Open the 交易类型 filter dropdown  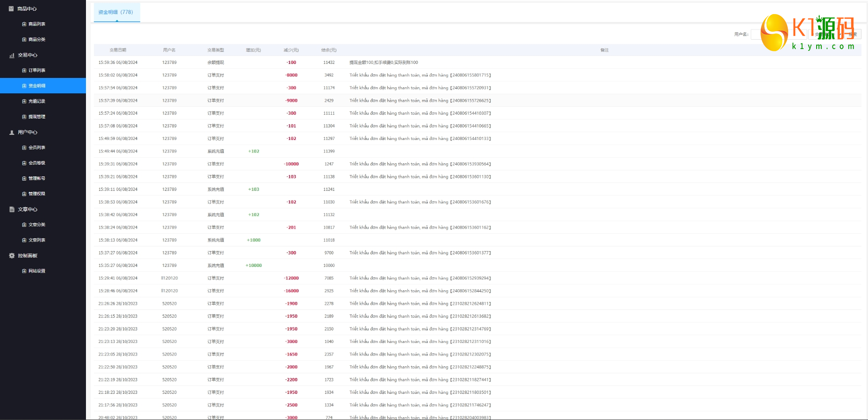(827, 35)
